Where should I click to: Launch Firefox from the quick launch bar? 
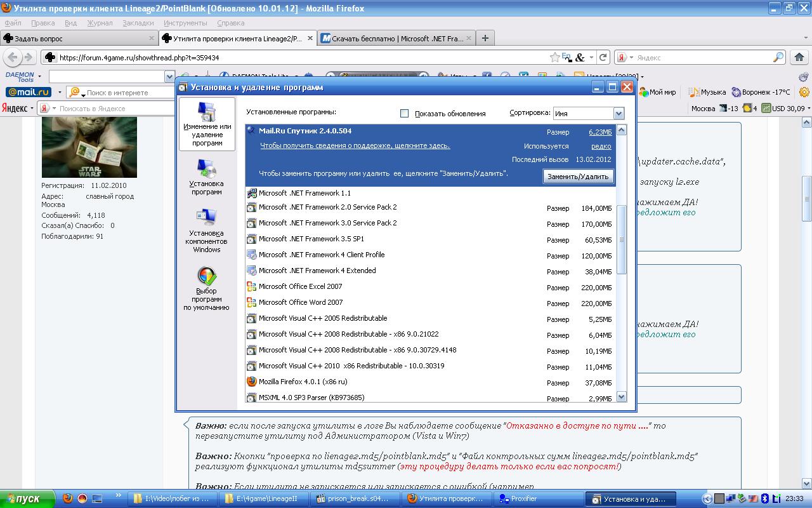coord(68,498)
